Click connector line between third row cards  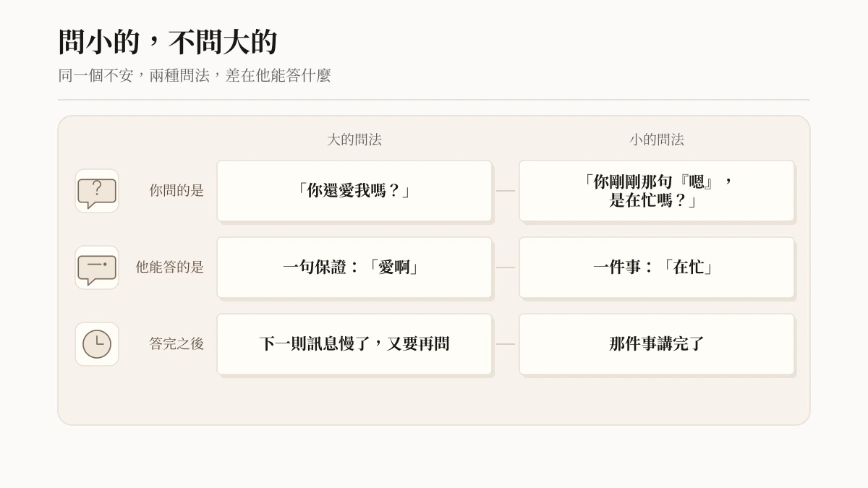coord(506,344)
